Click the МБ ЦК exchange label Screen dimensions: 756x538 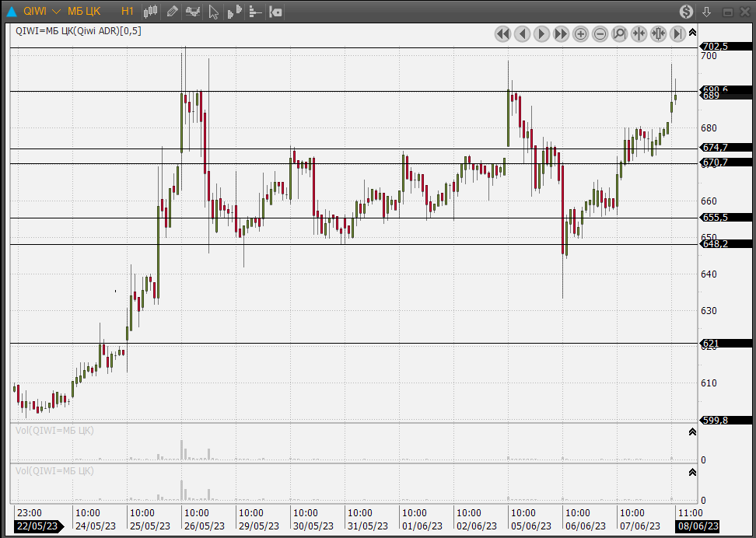pos(84,12)
